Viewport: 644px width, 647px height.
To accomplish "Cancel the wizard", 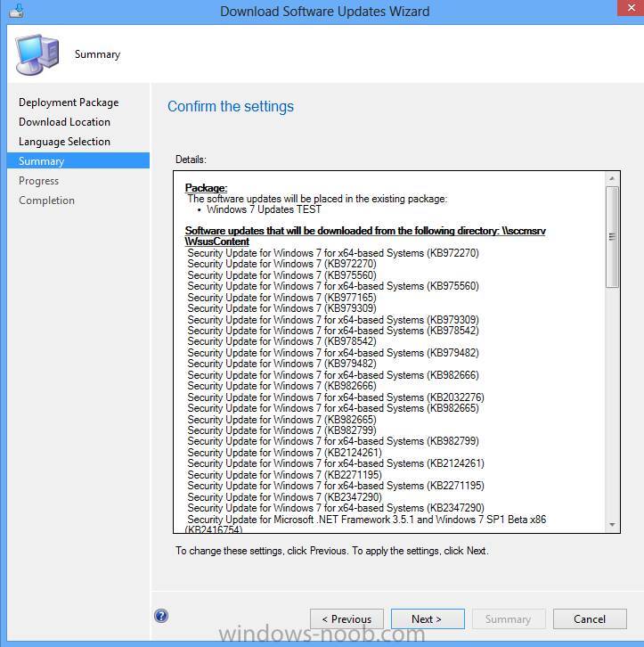I will point(590,619).
